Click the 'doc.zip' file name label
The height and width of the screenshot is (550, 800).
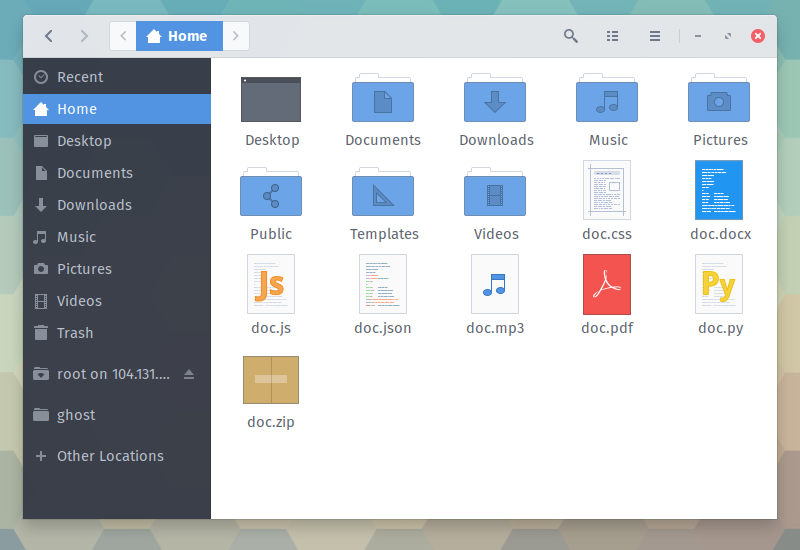[271, 422]
